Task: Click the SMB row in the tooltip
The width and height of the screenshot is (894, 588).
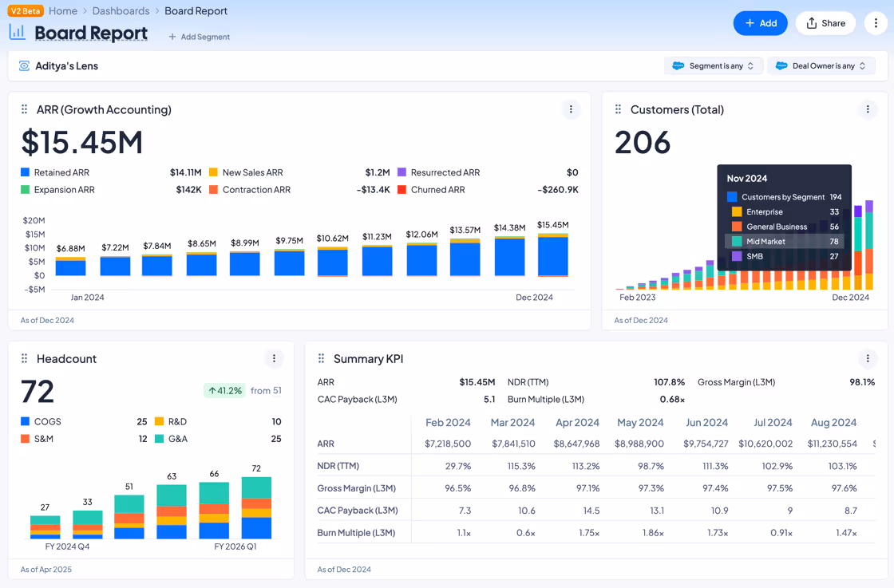Action: pos(784,256)
